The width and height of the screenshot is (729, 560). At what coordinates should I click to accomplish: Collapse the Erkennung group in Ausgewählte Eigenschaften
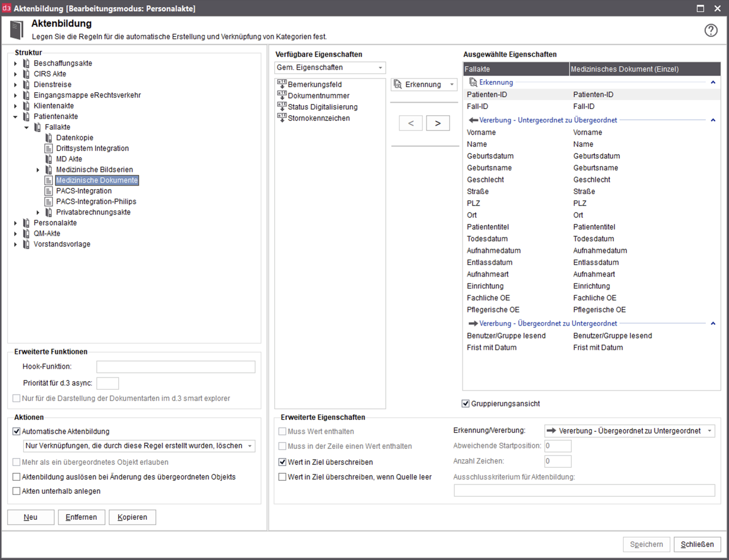pos(713,82)
